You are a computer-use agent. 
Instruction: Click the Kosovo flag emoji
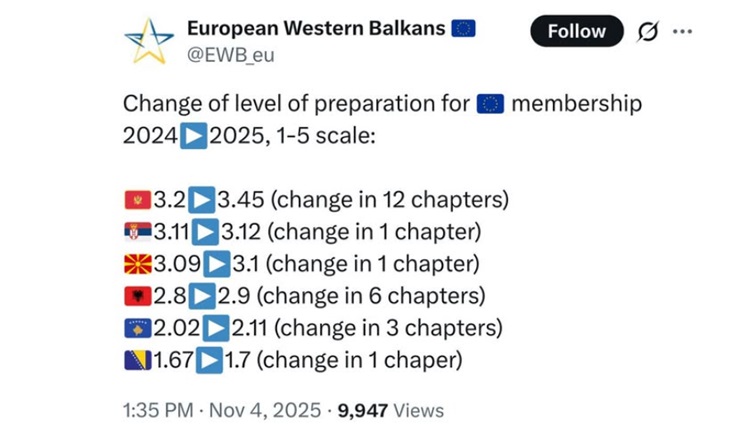click(x=137, y=327)
